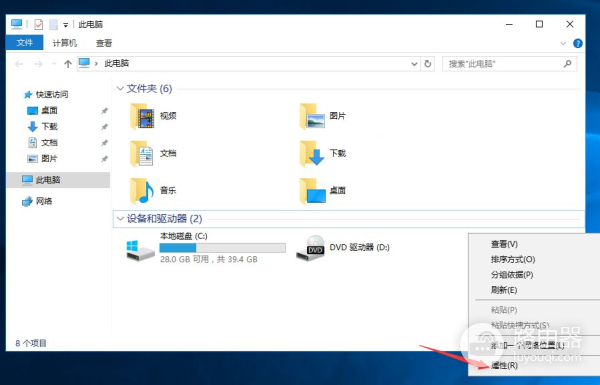The image size is (600, 385).
Task: Click the pin icon beside sidebar 文档
Action: [104, 143]
